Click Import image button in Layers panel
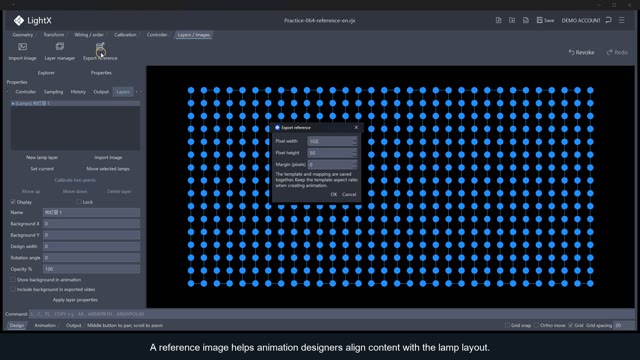 point(108,157)
